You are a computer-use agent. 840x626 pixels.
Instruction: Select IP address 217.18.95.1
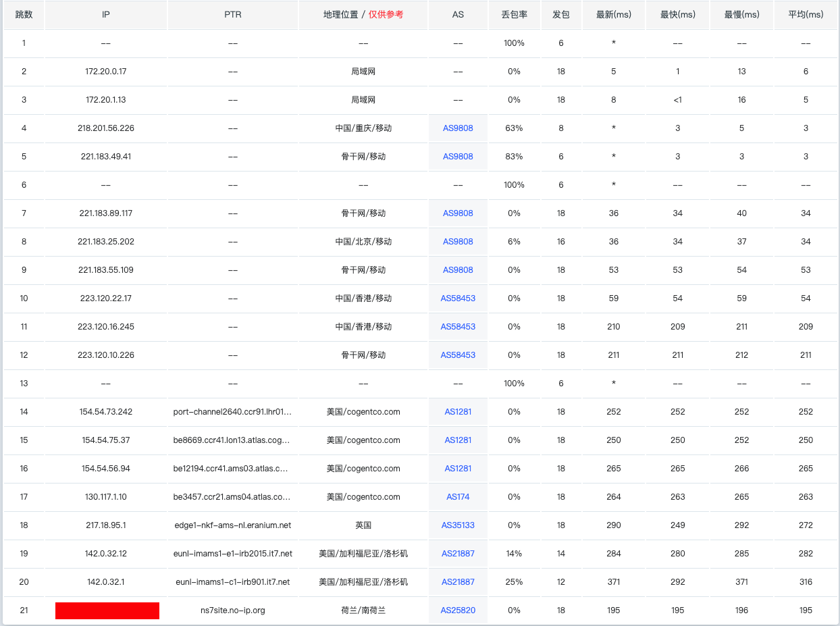(x=106, y=525)
